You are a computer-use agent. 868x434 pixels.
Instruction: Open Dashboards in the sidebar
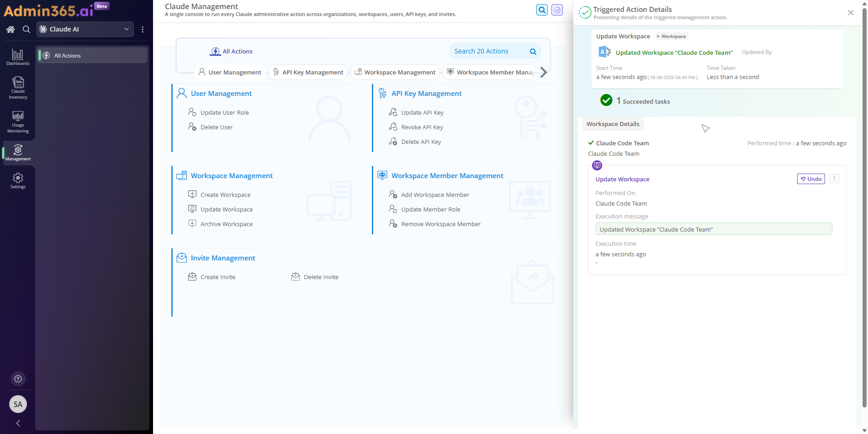point(18,57)
